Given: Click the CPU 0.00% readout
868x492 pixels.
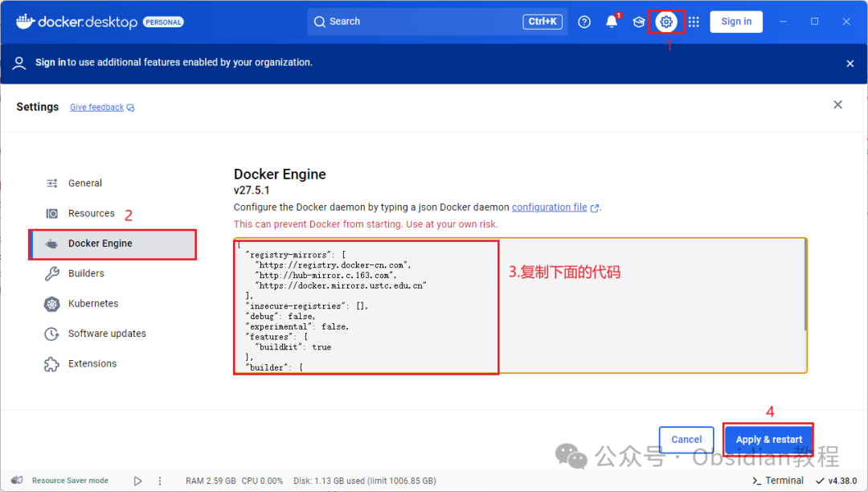Looking at the screenshot, I should [x=262, y=481].
